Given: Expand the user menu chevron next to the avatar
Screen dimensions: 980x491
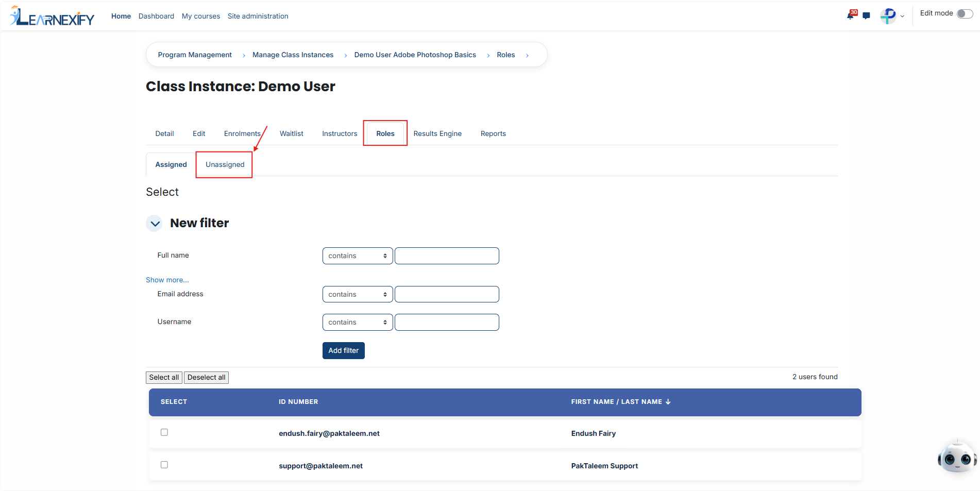Looking at the screenshot, I should pyautogui.click(x=902, y=16).
